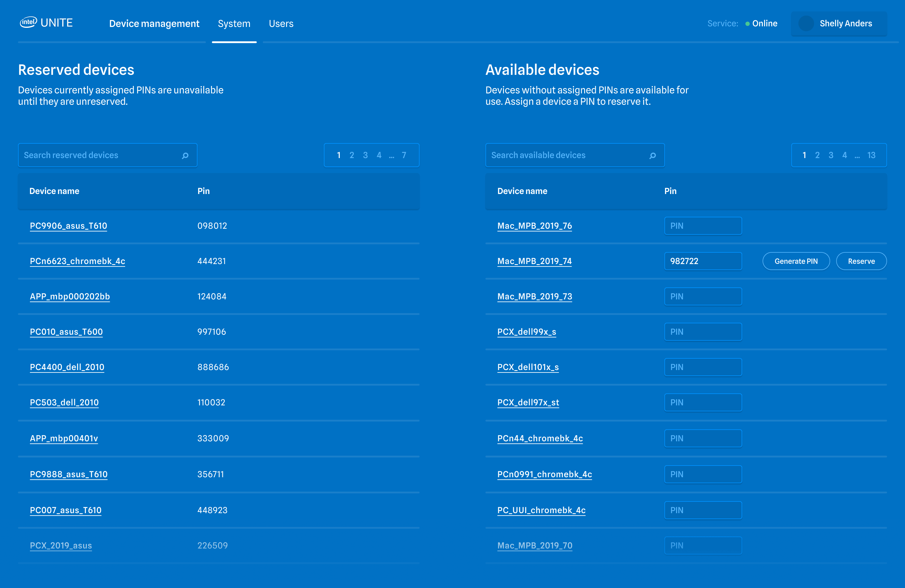Screen dimensions: 905x588
Task: Click search icon in reserved devices field
Action: click(x=185, y=156)
